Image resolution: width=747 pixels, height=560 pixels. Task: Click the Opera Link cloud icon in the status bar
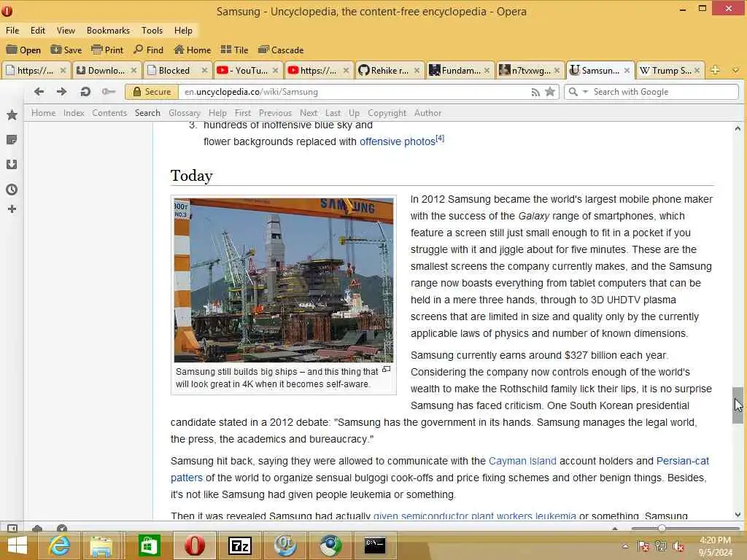pyautogui.click(x=37, y=528)
